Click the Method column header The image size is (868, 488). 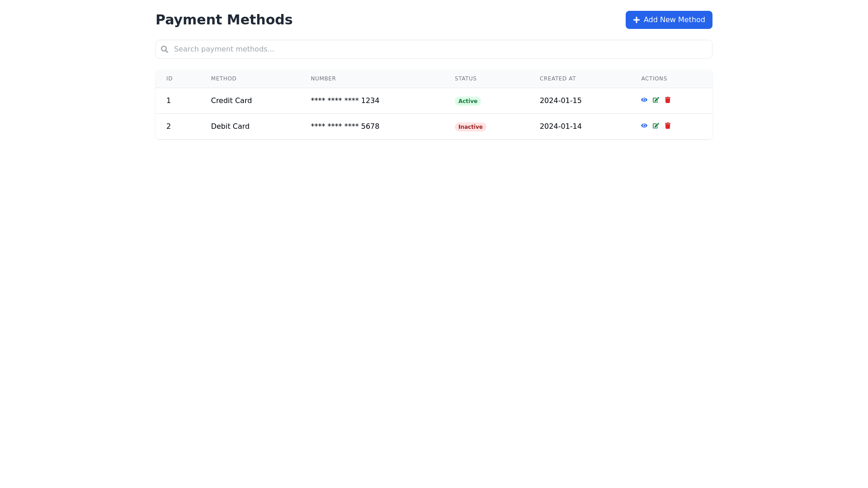[x=223, y=79]
